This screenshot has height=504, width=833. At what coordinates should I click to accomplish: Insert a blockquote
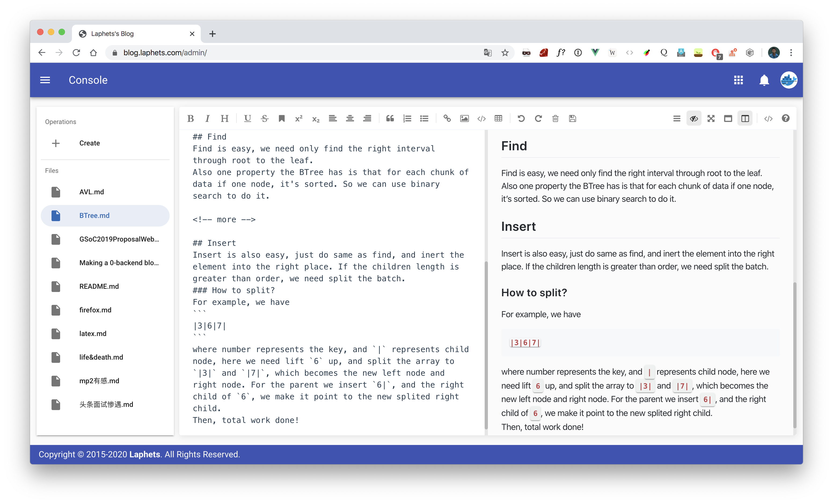[x=390, y=118]
